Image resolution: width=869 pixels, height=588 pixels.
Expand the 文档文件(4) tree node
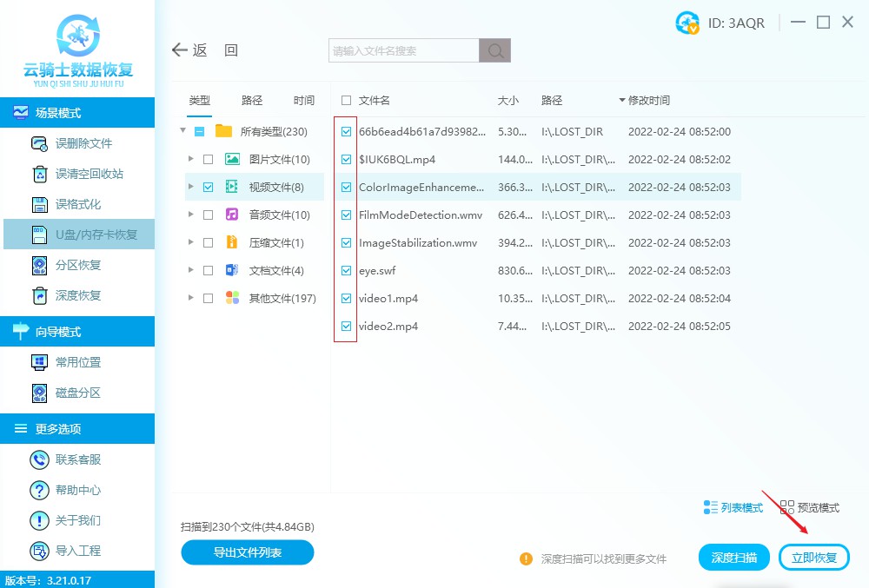tap(190, 269)
